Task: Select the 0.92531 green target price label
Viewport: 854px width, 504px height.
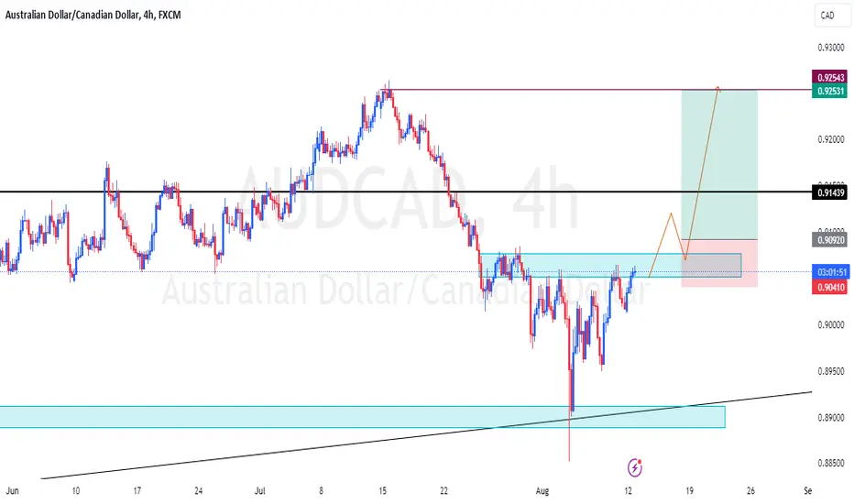Action: coord(829,91)
